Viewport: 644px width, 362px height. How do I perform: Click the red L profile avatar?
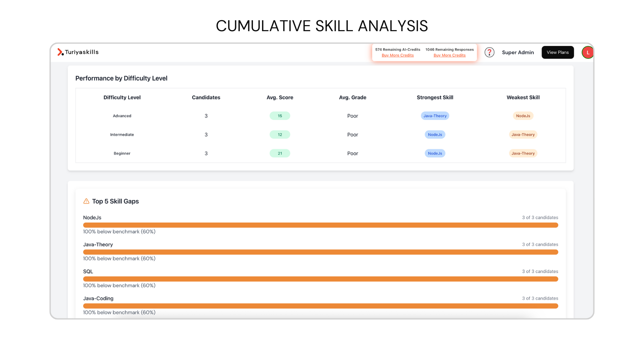click(588, 52)
